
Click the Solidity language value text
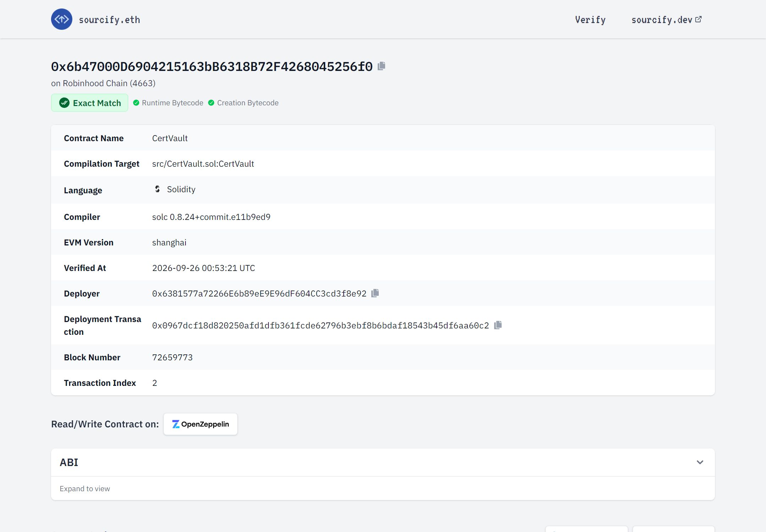(x=181, y=189)
